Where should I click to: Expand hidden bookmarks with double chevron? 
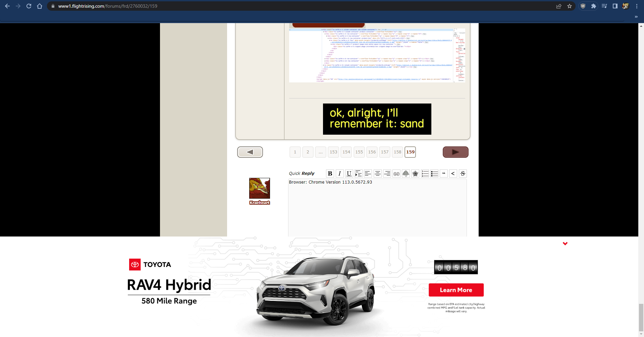click(x=636, y=17)
